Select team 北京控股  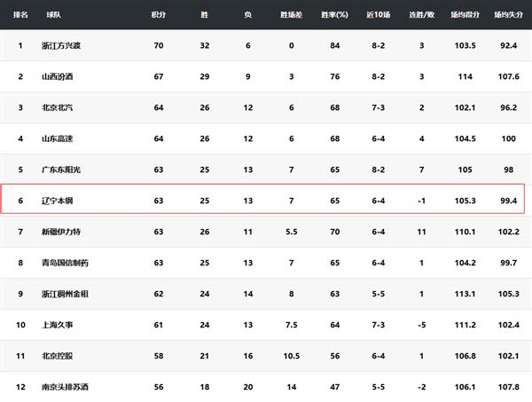coord(55,355)
